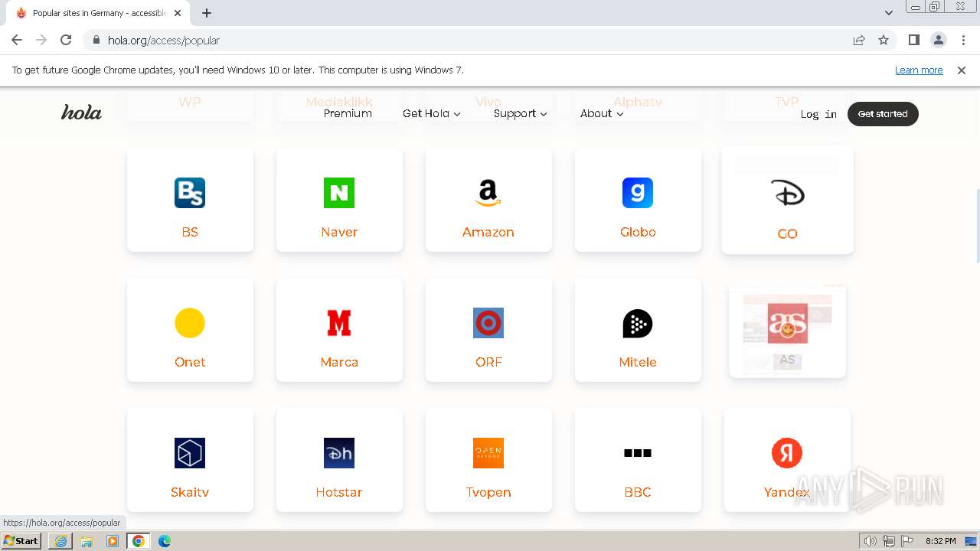980x551 pixels.
Task: Share this page icon
Action: click(x=859, y=40)
